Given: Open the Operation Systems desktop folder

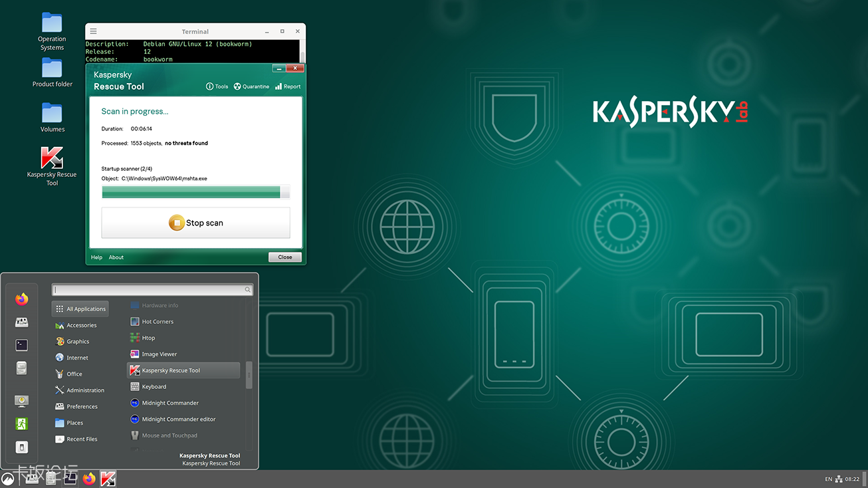Looking at the screenshot, I should click(x=52, y=32).
